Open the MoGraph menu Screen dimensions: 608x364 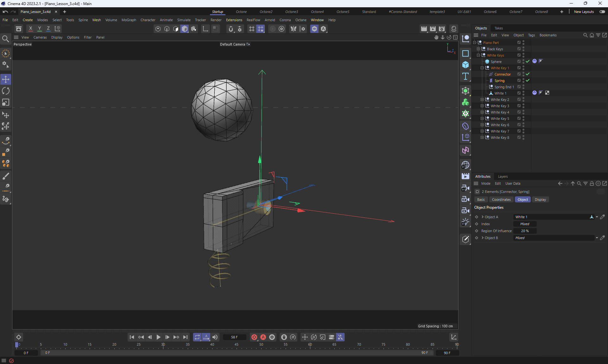[129, 20]
